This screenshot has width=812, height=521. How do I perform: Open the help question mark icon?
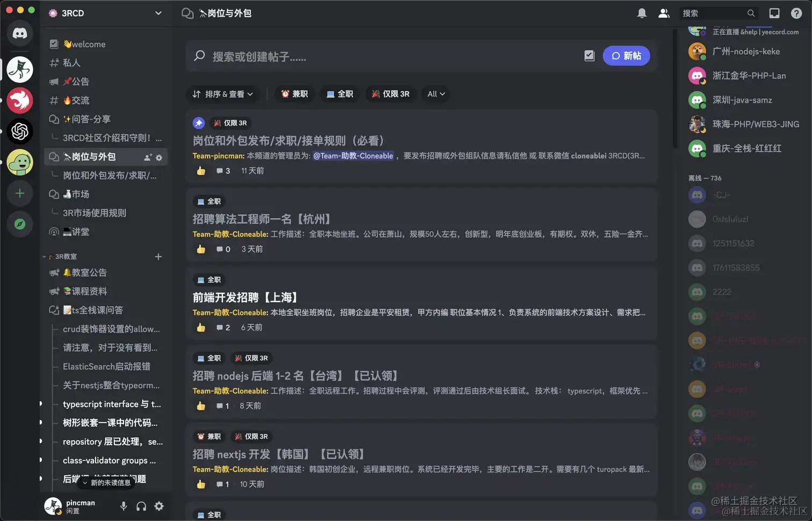pos(796,13)
